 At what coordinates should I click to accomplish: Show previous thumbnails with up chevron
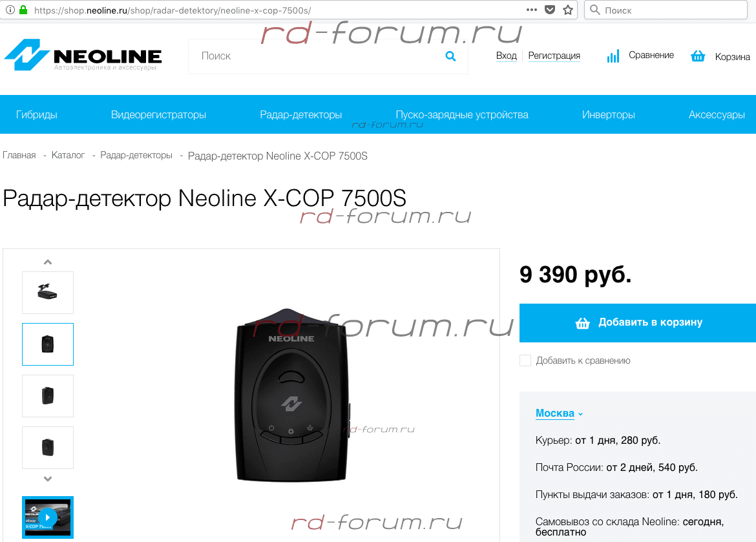[48, 262]
